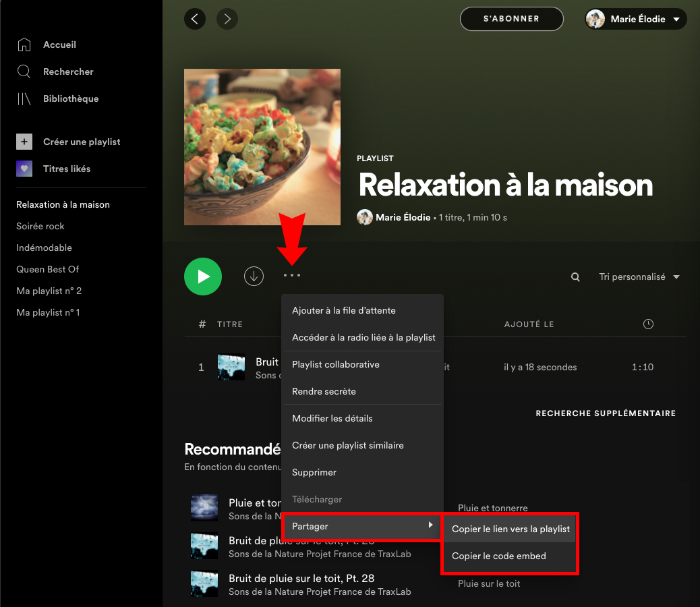Open Titres likés heart icon
The image size is (700, 607).
[23, 169]
